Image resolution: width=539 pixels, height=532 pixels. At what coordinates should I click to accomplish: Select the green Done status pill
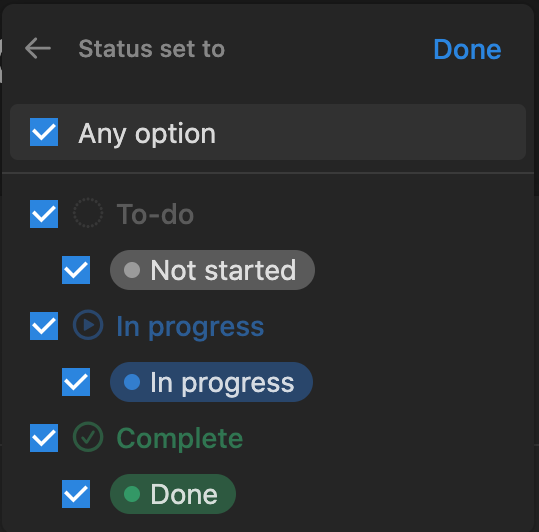[x=173, y=494]
